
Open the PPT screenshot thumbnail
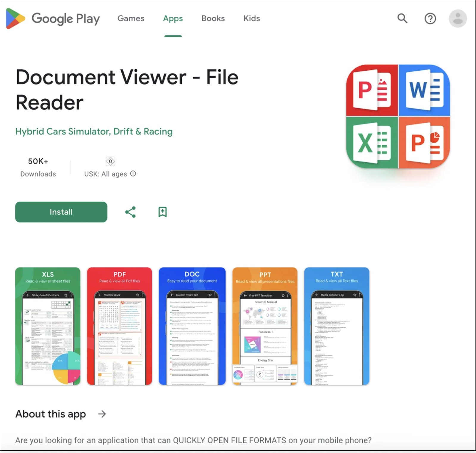point(265,326)
